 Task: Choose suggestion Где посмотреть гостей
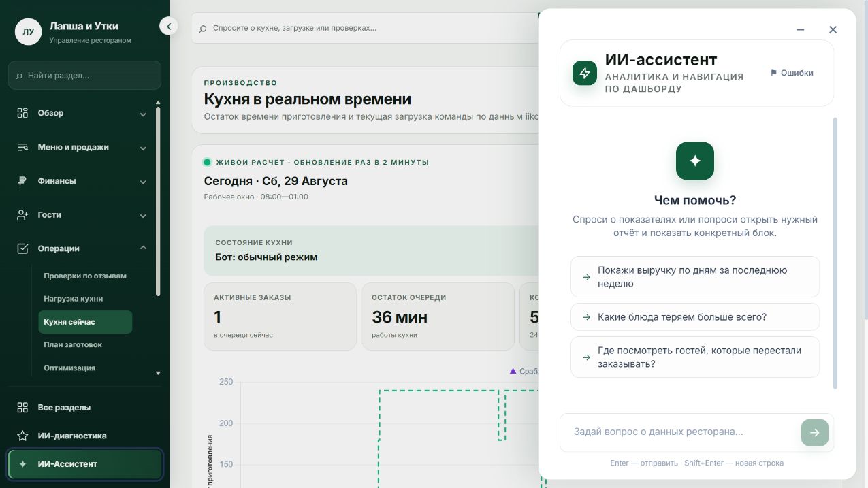695,357
